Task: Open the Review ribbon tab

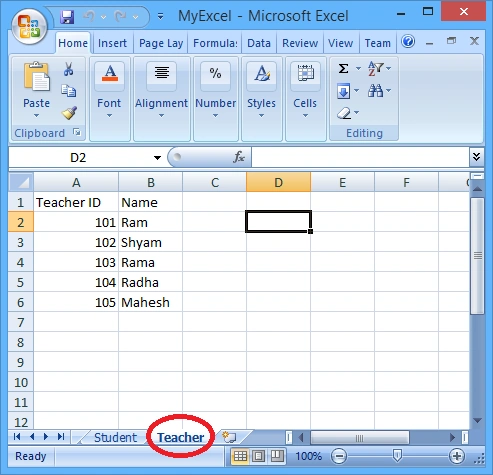Action: point(300,43)
